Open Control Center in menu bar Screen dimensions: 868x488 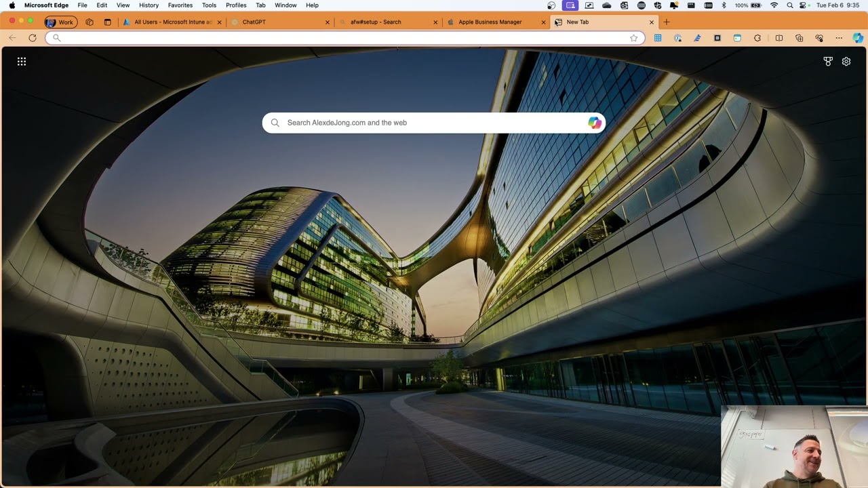804,5
